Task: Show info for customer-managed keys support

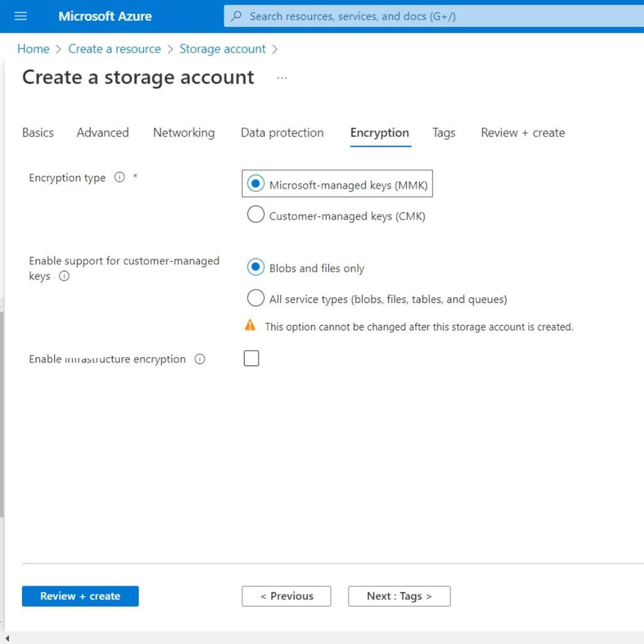Action: (64, 275)
